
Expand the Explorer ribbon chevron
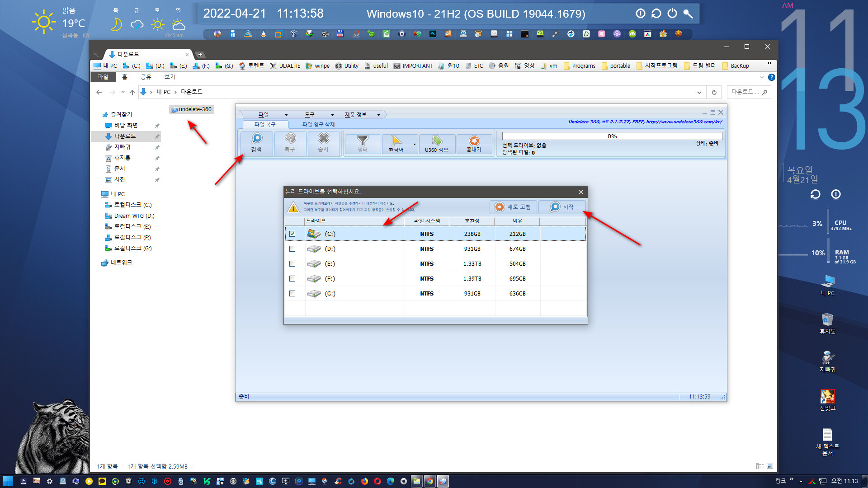762,77
